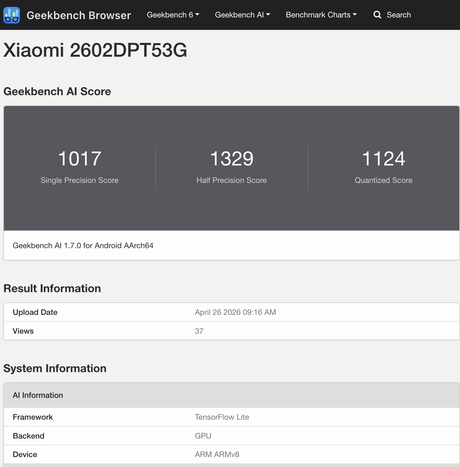Image resolution: width=460 pixels, height=467 pixels.
Task: Select the 1124 quantized score
Action: pyautogui.click(x=384, y=158)
